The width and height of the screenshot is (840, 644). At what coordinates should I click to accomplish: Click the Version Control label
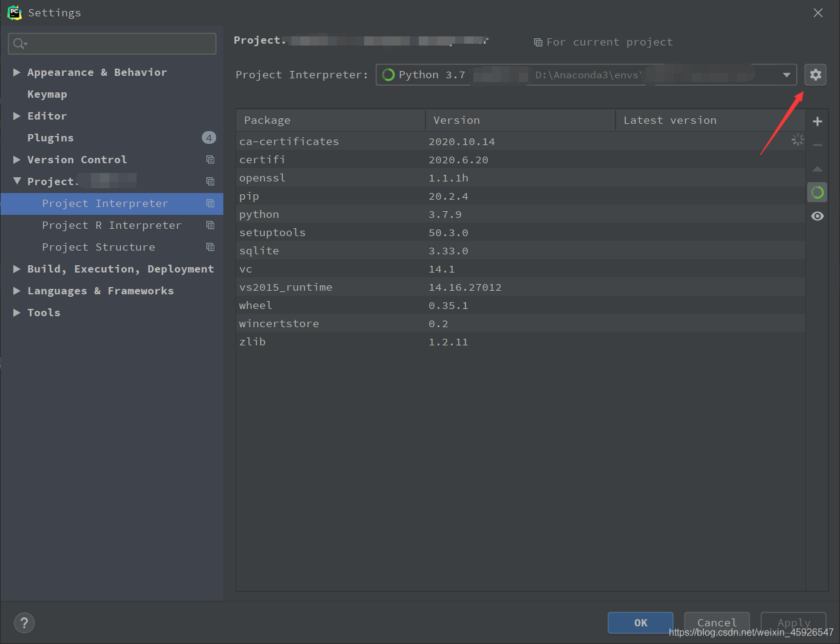click(x=77, y=160)
